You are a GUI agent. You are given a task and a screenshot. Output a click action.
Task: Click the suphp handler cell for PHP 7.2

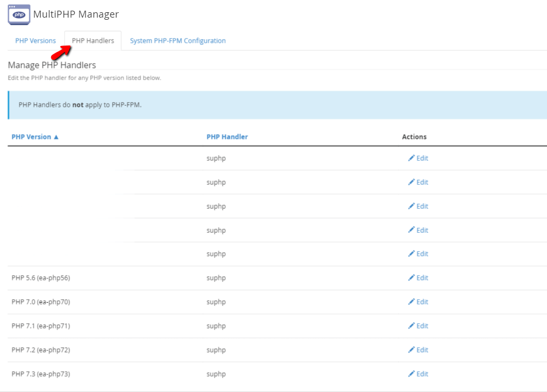(x=216, y=350)
